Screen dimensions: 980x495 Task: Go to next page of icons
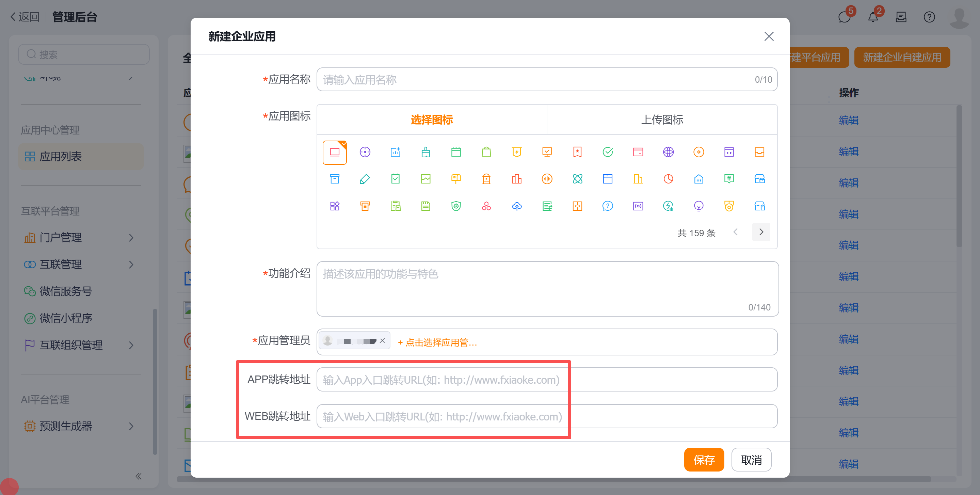click(761, 232)
